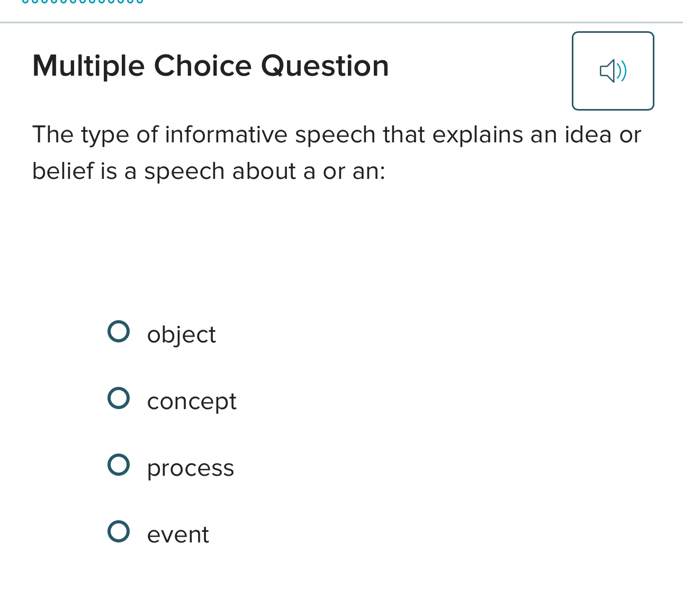Choose the "concept" radio button
Viewport: 683px width, 616px height.
119,398
